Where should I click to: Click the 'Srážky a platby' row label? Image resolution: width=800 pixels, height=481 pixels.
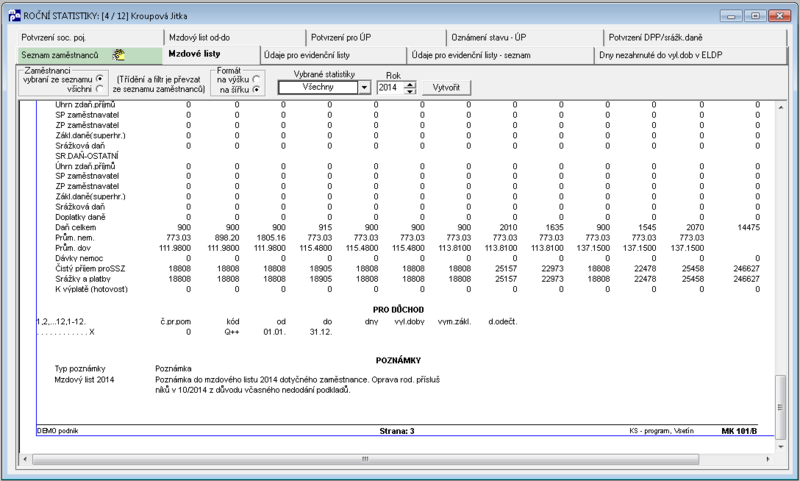83,279
